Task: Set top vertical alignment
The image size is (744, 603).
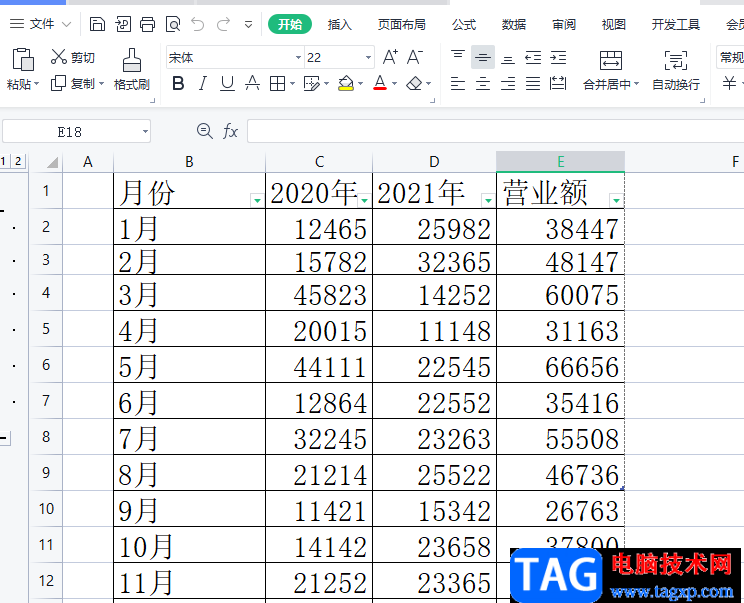Action: click(x=458, y=57)
